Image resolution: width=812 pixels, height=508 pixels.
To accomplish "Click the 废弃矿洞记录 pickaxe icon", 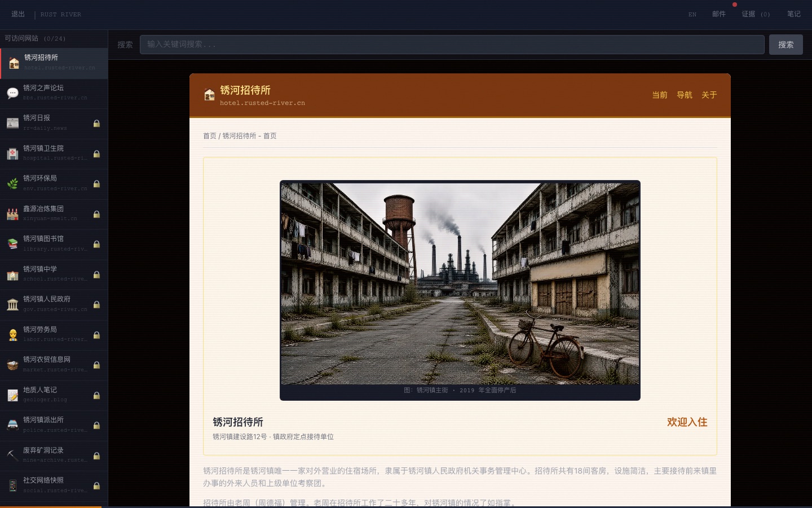I will [13, 456].
